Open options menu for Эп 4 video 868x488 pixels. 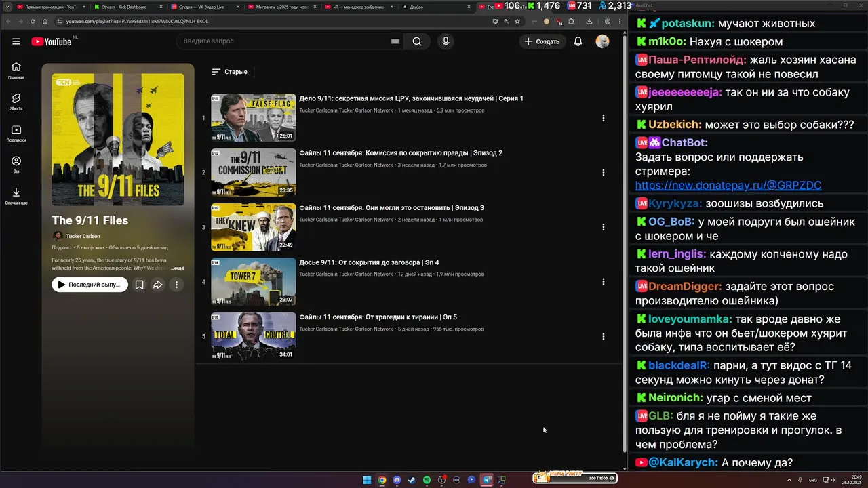[x=603, y=282]
